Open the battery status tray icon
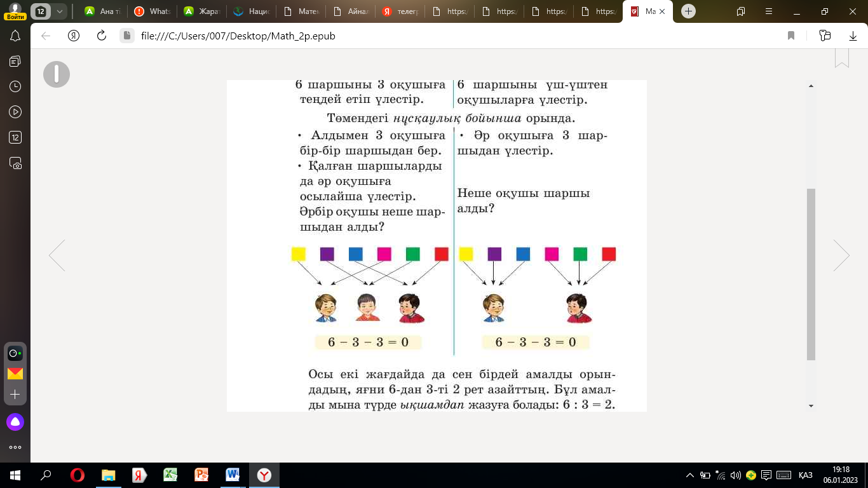The image size is (868, 488). tap(705, 475)
